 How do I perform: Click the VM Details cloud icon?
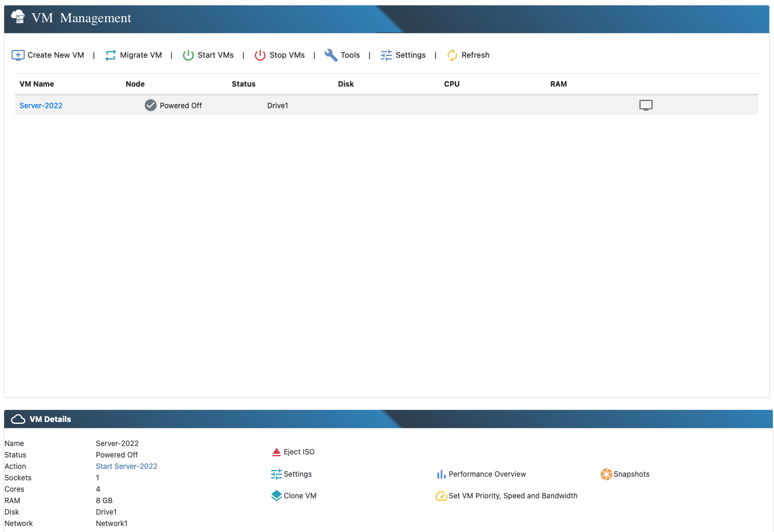[18, 420]
